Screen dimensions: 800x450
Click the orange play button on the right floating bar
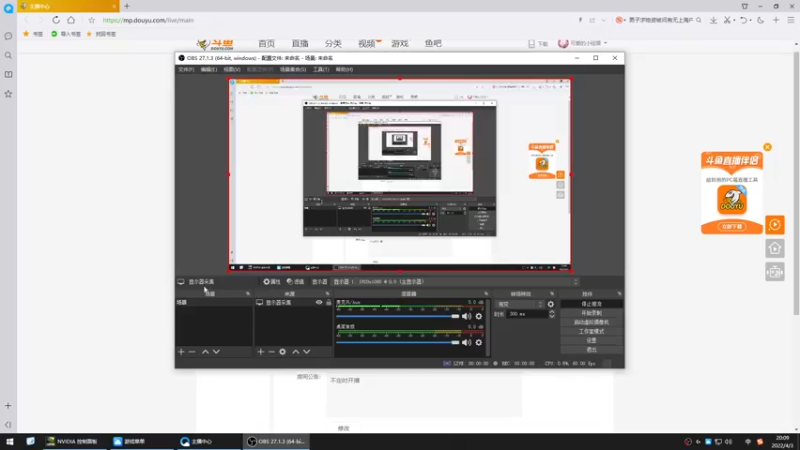[x=774, y=224]
